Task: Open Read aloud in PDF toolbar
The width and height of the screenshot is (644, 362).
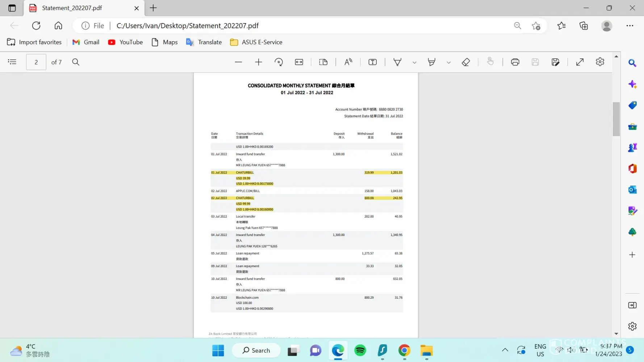Action: point(348,62)
